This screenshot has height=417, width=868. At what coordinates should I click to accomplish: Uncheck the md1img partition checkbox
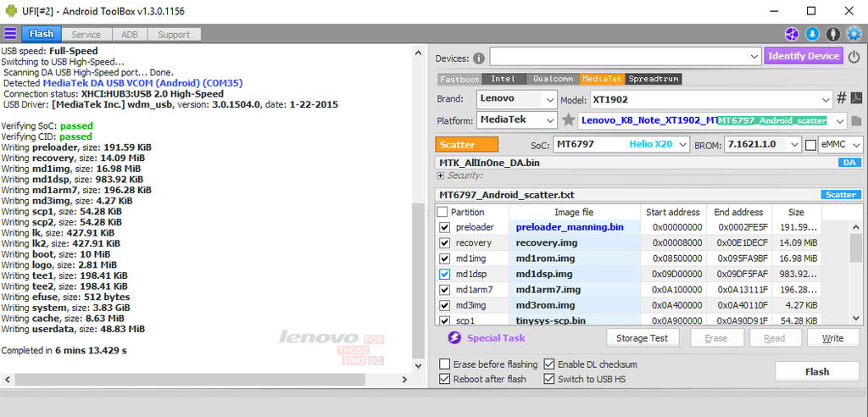tap(444, 259)
